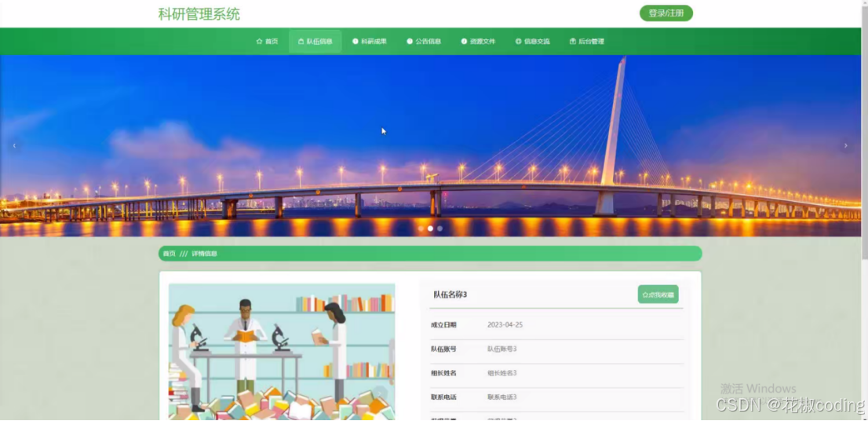Click the 点我收藏 favorite button

point(658,295)
